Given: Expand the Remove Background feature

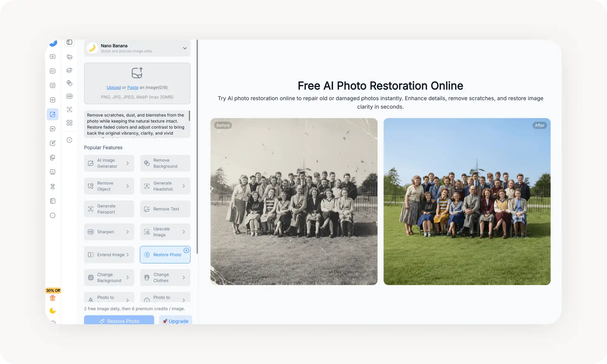Looking at the screenshot, I should 165,163.
